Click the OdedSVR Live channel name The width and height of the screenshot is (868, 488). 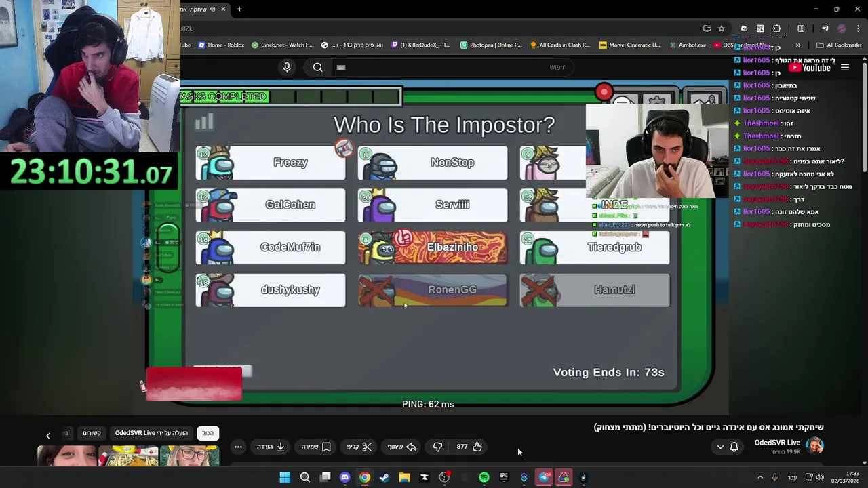(x=777, y=443)
